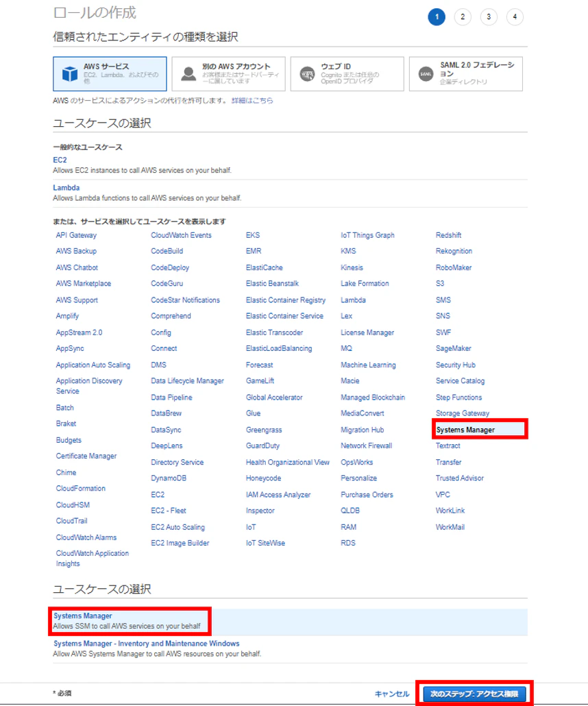Select Managed Blockchain service
The height and width of the screenshot is (706, 588).
click(373, 397)
